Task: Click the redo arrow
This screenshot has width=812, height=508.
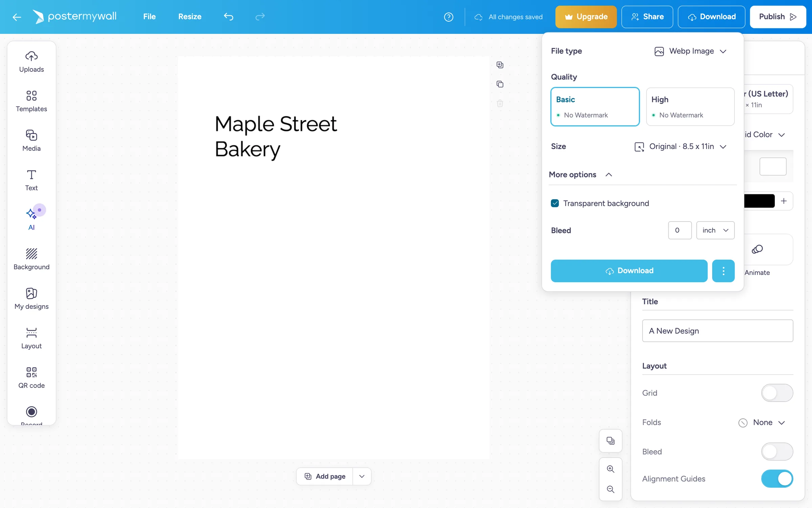Action: click(x=260, y=17)
